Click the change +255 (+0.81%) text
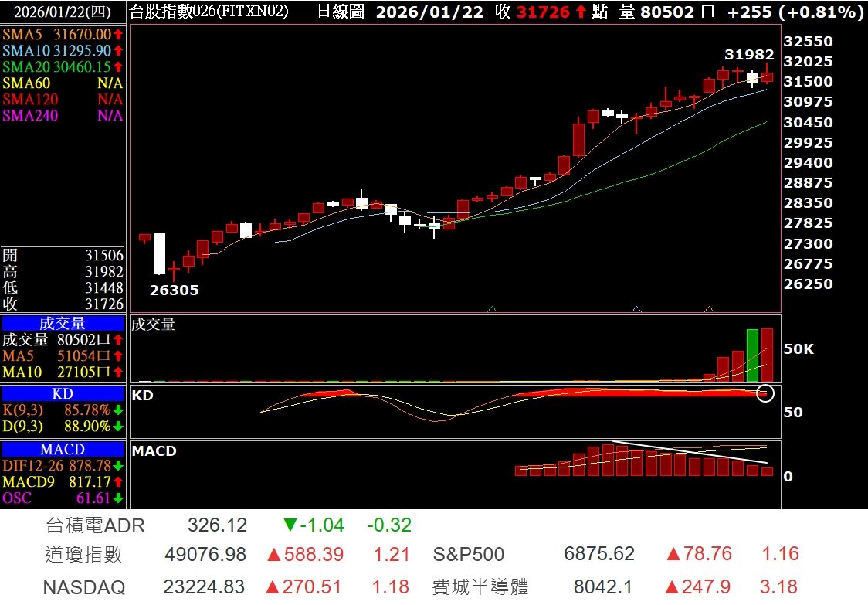This screenshot has height=605, width=868. coord(795,12)
